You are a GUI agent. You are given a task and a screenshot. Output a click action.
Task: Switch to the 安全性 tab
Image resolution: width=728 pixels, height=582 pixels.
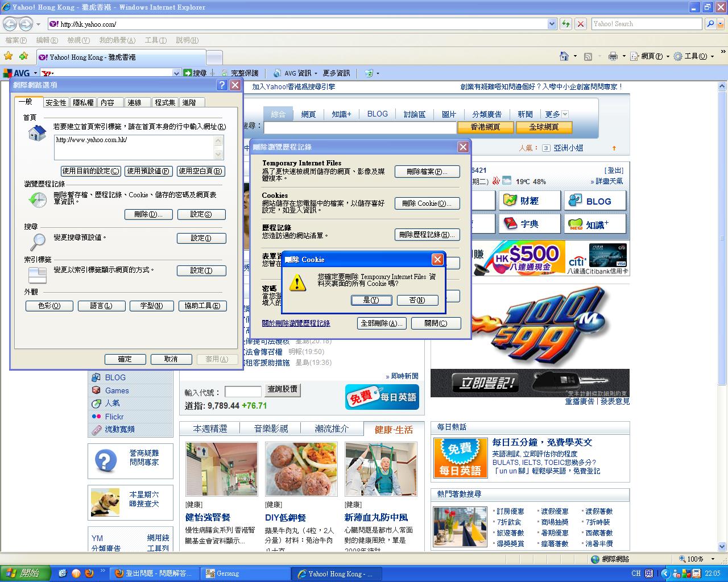pyautogui.click(x=56, y=103)
